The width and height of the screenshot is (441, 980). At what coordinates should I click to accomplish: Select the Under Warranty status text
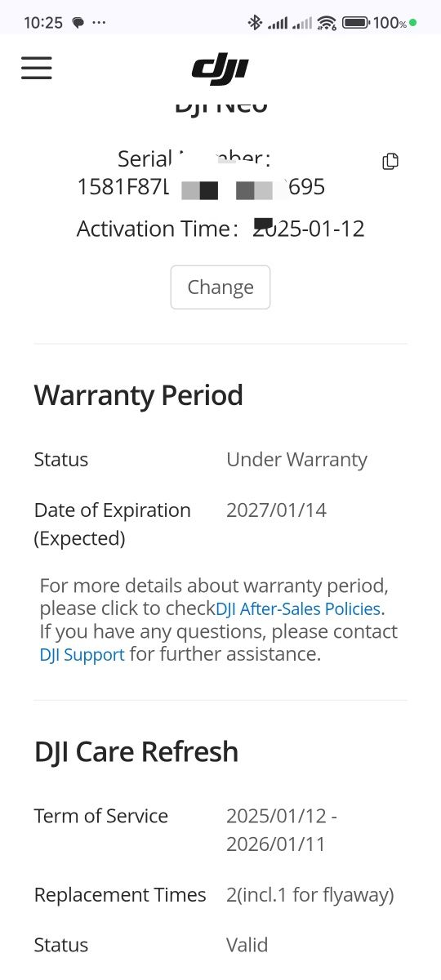click(x=296, y=460)
